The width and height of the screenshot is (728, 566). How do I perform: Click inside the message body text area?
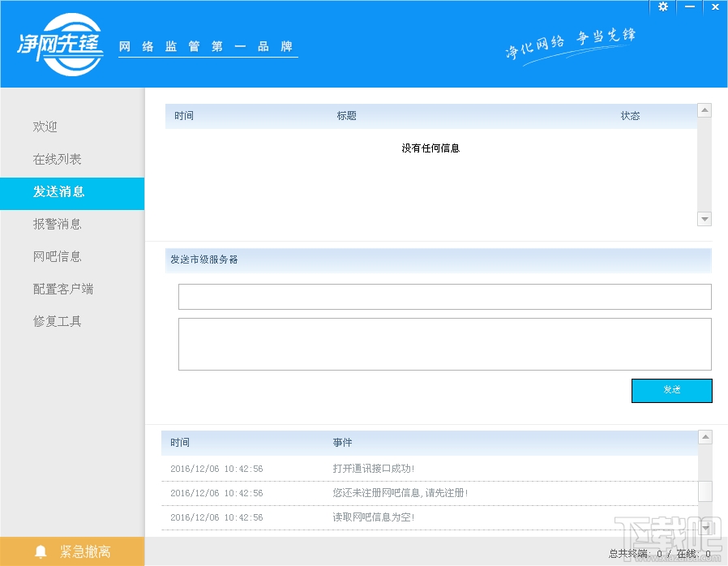[x=444, y=344]
